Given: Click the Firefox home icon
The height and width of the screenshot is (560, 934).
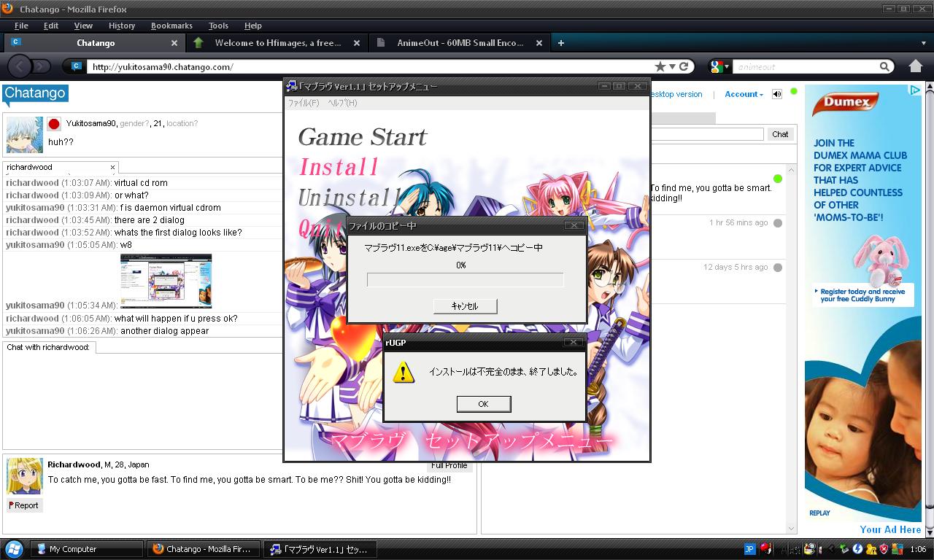Looking at the screenshot, I should 915,66.
